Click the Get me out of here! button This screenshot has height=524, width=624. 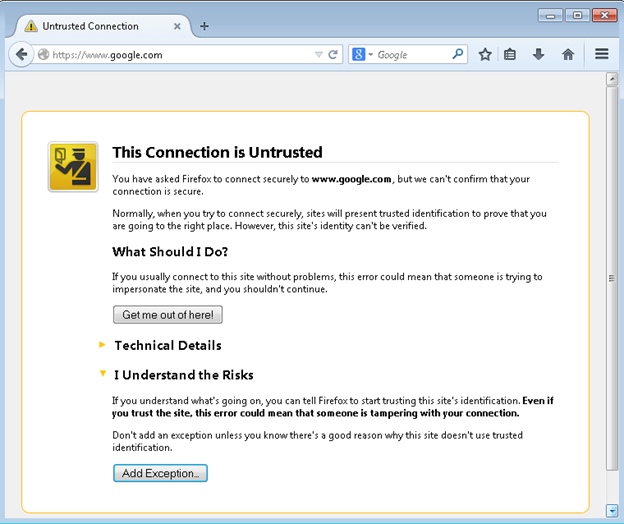point(167,314)
